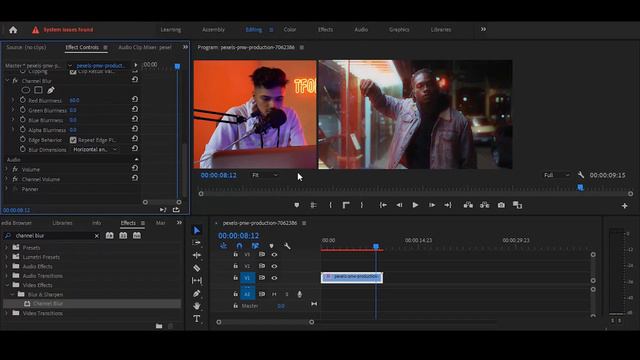Expand the Presets folder in Effects
This screenshot has height=360, width=640.
[x=7, y=247]
